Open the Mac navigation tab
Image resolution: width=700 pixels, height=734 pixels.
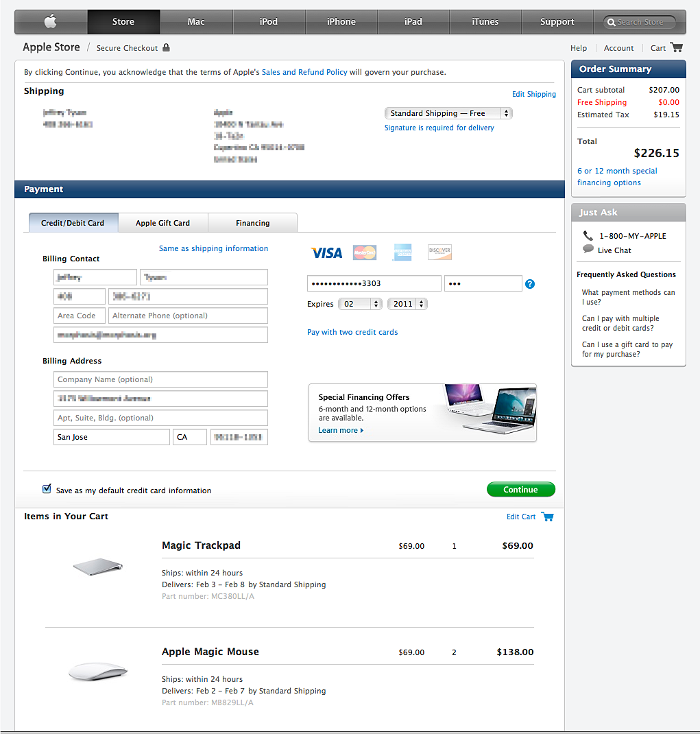point(196,21)
